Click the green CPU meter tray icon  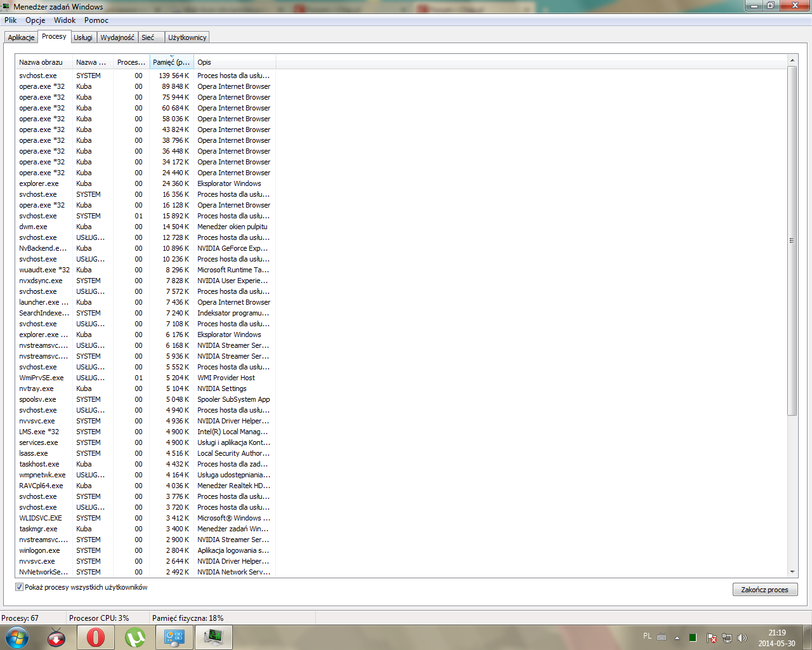[693, 637]
